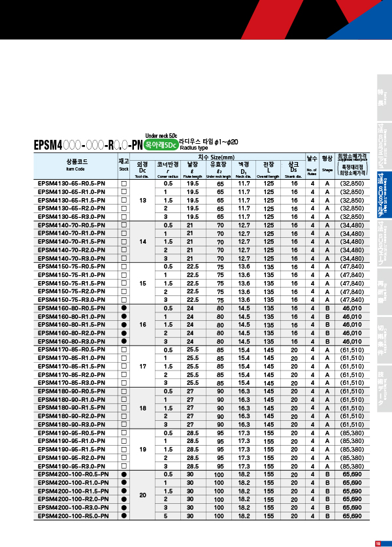Click in-stock dot for EPSM4200-100-R3.0-PN
The image size is (392, 547).
coord(124,508)
